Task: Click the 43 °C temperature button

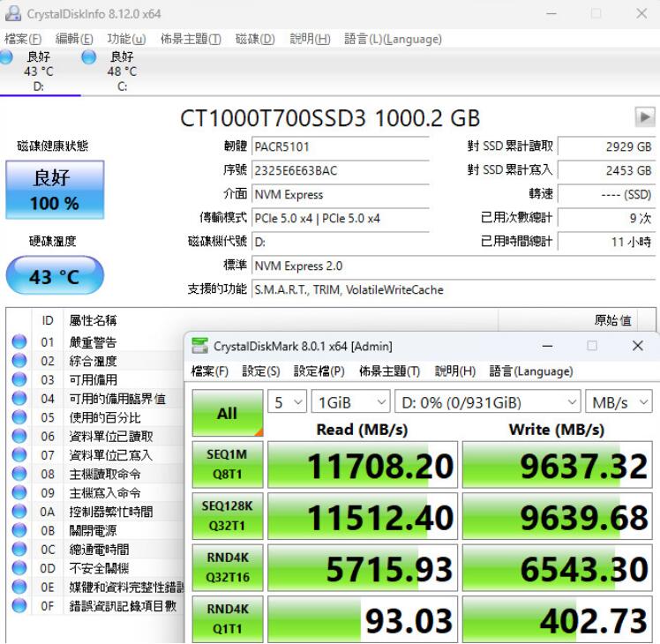Action: click(x=55, y=276)
